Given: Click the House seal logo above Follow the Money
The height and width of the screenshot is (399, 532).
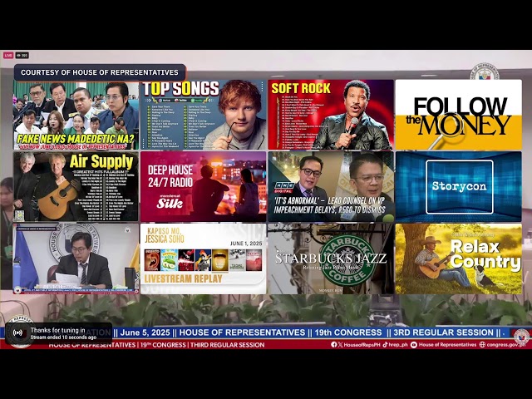Looking at the screenshot, I should (485, 71).
